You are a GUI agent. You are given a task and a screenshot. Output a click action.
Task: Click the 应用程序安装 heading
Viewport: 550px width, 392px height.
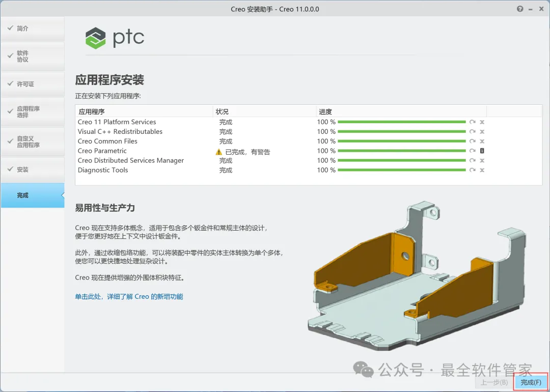click(x=109, y=80)
